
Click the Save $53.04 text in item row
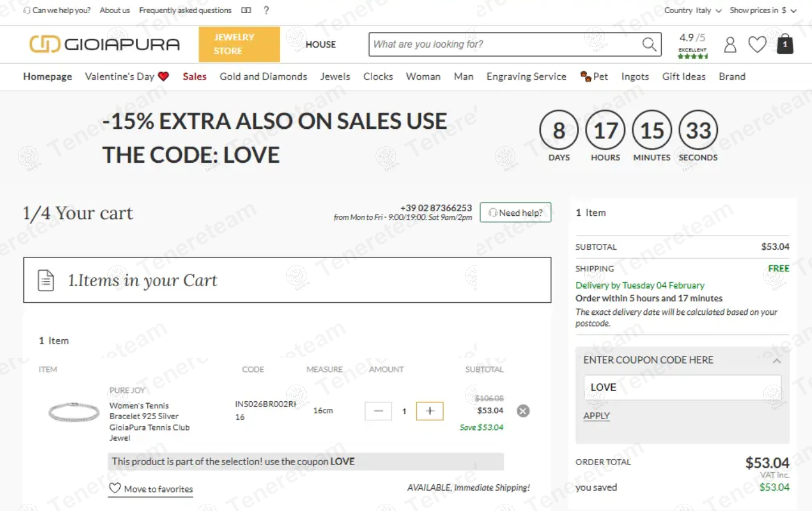[x=482, y=428]
